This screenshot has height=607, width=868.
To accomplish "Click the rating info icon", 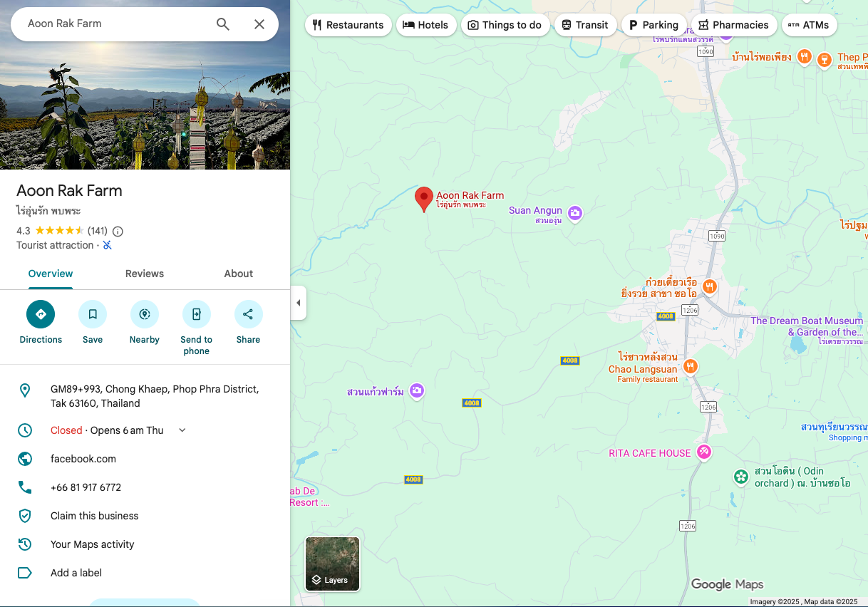I will tap(118, 231).
